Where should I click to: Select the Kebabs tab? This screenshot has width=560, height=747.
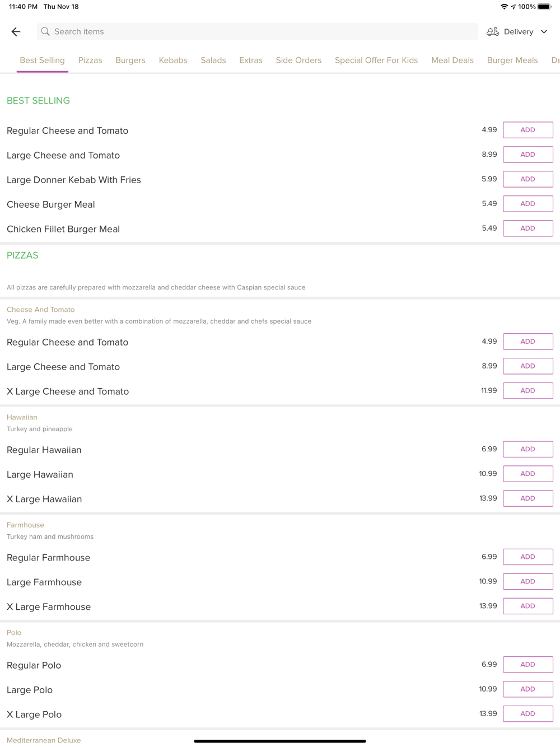click(x=173, y=60)
